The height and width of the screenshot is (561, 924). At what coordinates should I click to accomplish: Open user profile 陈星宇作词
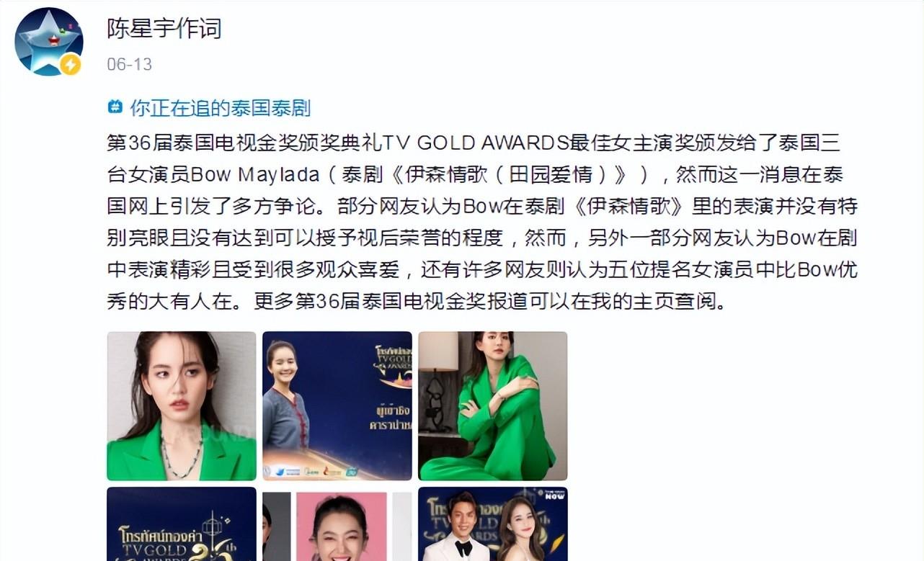coord(164,29)
